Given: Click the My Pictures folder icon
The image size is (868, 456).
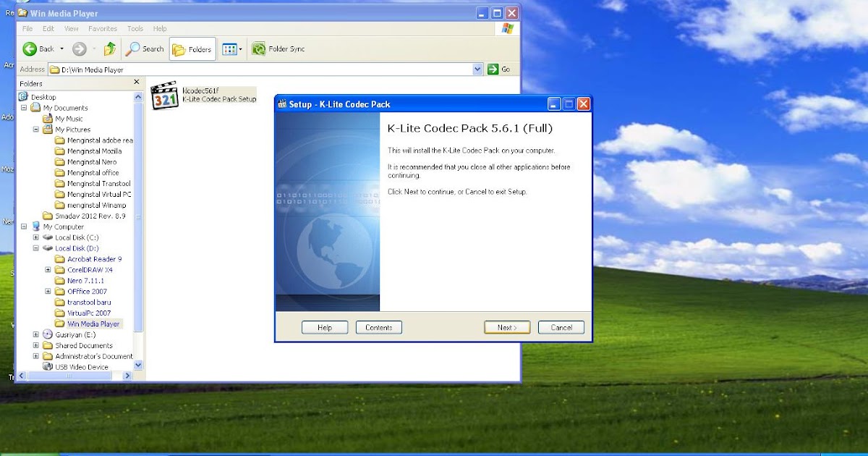Looking at the screenshot, I should (48, 130).
